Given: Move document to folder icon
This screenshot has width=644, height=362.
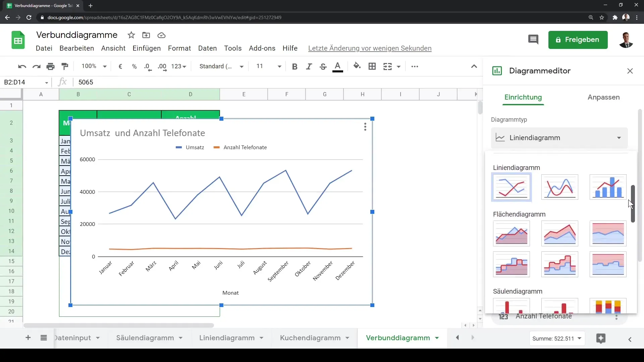Looking at the screenshot, I should click(146, 35).
